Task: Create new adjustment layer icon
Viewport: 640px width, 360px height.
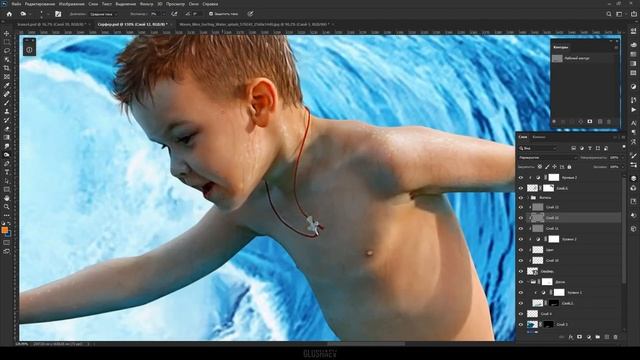Action: [x=589, y=337]
